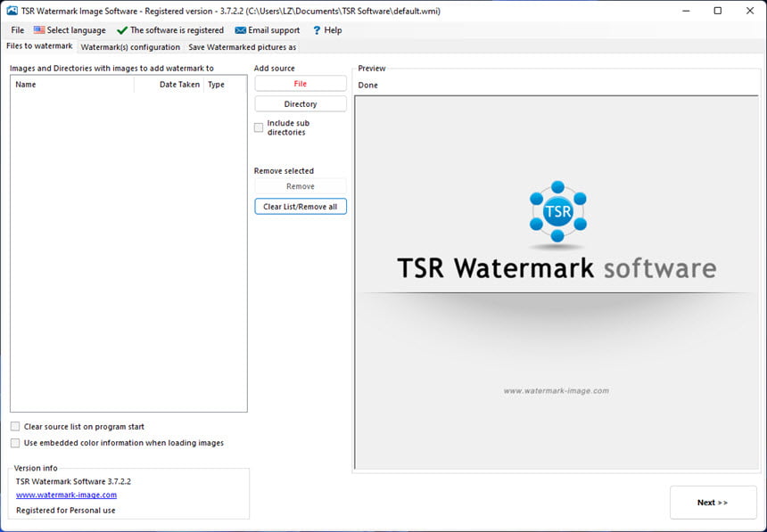The image size is (767, 532).
Task: Open Email support menu item
Action: coord(268,30)
